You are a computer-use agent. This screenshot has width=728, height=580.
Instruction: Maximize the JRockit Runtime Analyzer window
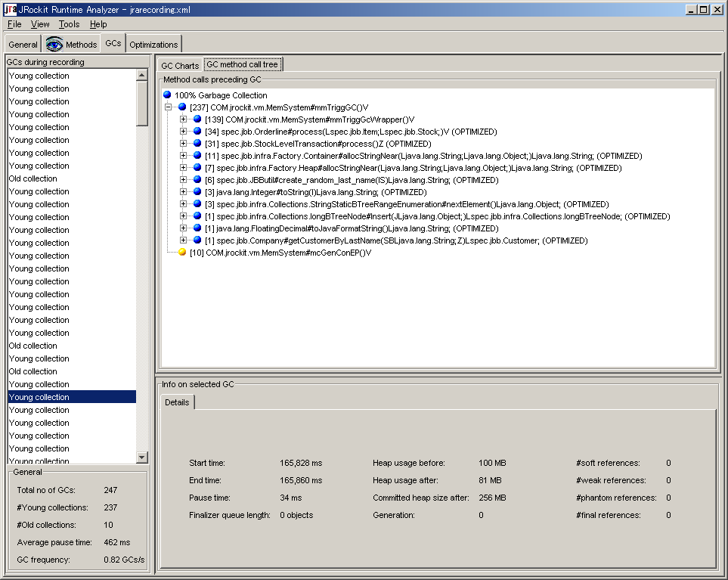click(704, 9)
